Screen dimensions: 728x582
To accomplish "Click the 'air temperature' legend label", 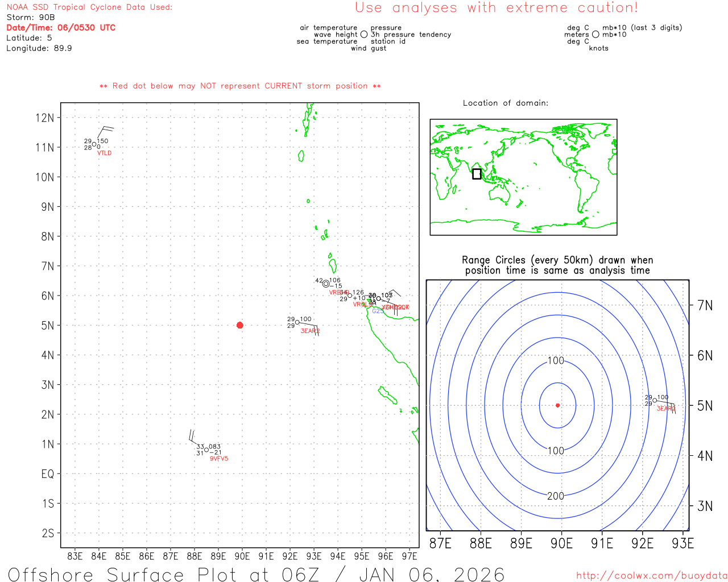I will tap(329, 28).
